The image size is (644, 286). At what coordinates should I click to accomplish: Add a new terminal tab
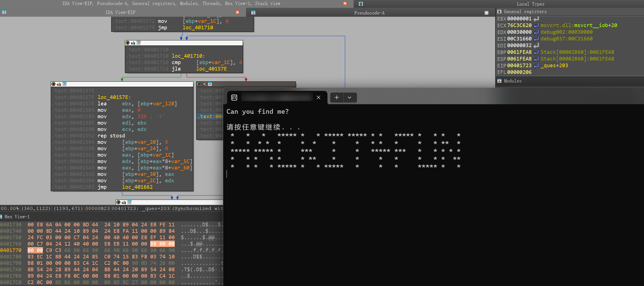[337, 98]
